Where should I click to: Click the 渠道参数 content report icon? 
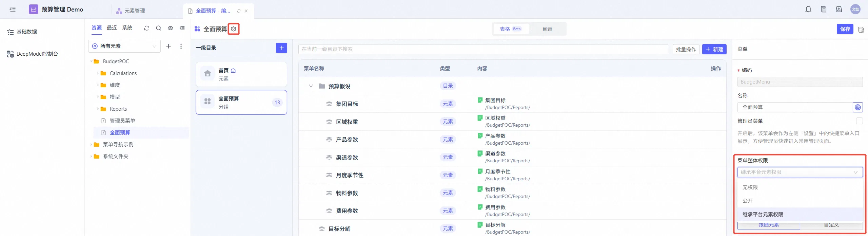tap(480, 153)
